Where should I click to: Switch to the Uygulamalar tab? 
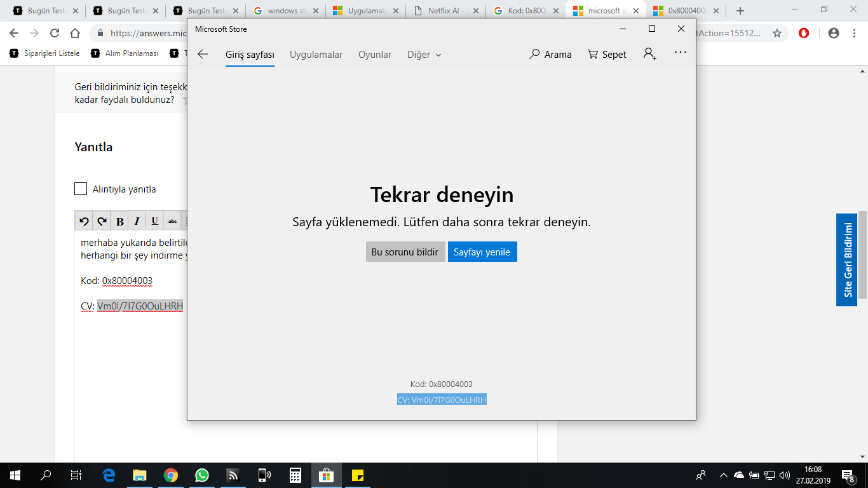(x=316, y=55)
